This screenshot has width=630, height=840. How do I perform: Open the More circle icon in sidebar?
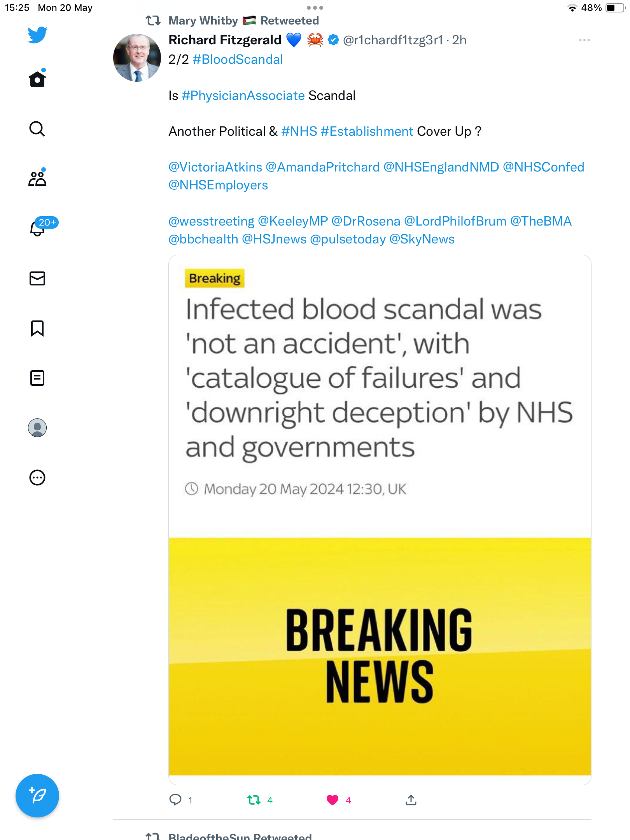37,478
